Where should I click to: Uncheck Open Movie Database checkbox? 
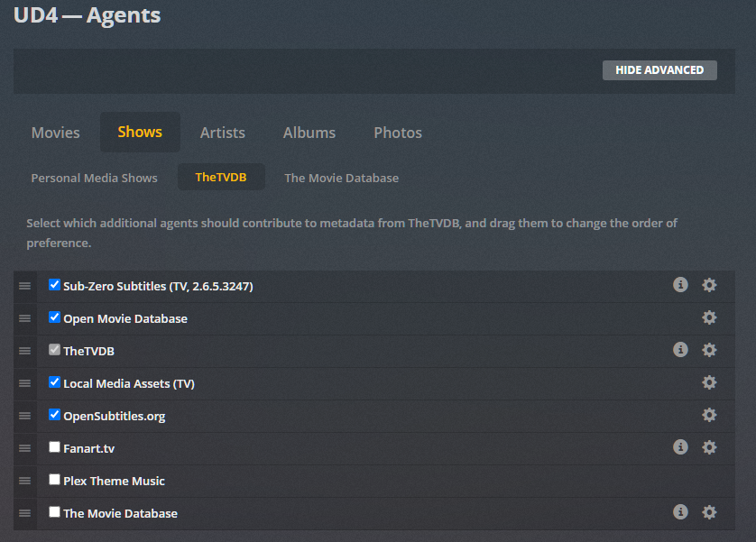pos(54,317)
